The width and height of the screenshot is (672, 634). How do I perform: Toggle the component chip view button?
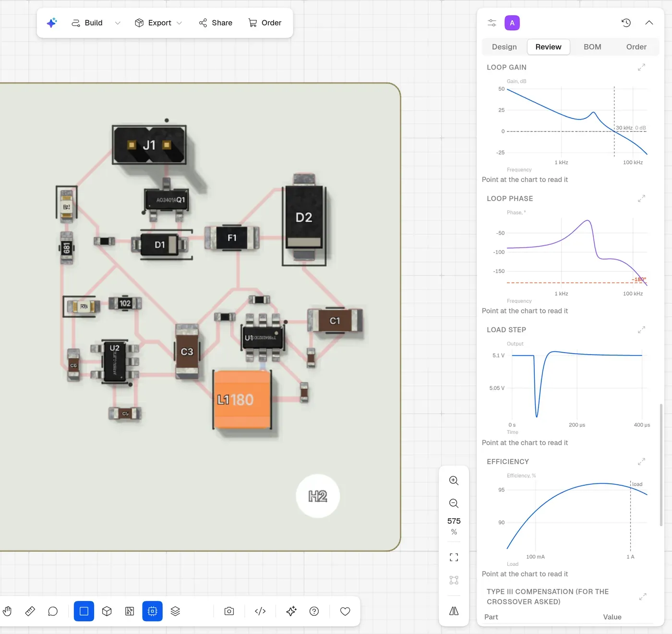pos(153,611)
